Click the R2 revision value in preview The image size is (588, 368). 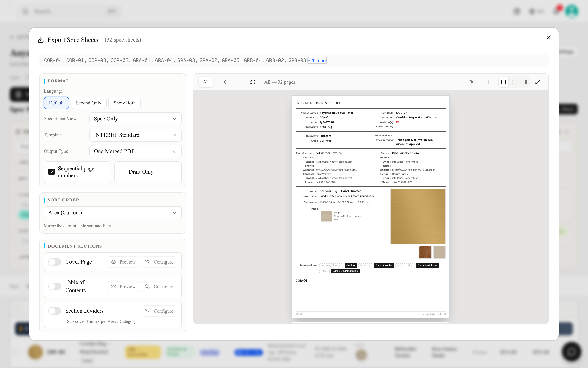tap(398, 122)
